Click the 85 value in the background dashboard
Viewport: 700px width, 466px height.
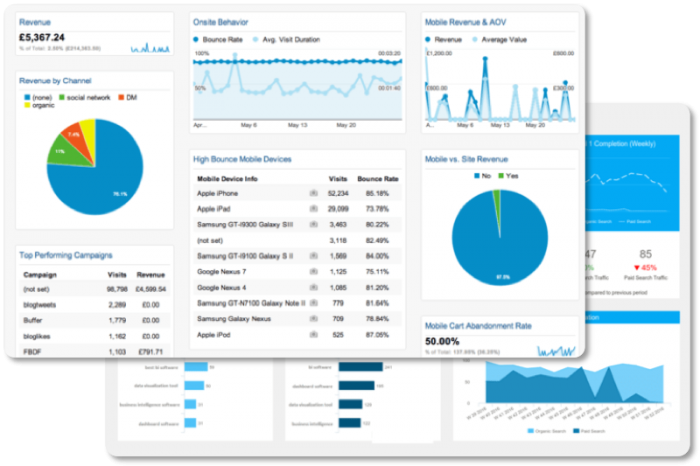tap(646, 254)
